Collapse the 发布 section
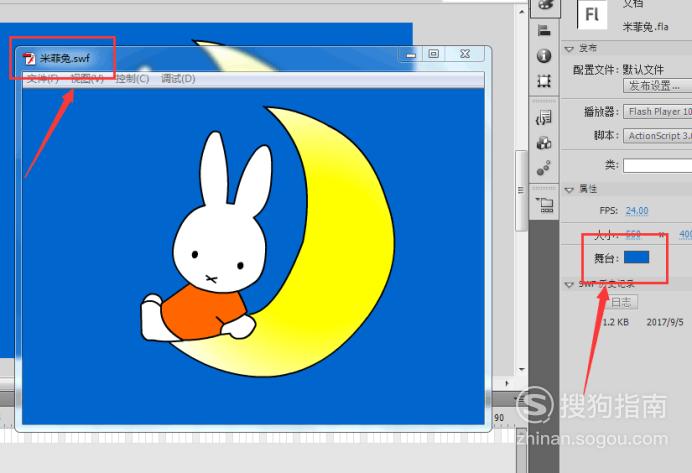This screenshot has height=473, width=692. point(569,49)
